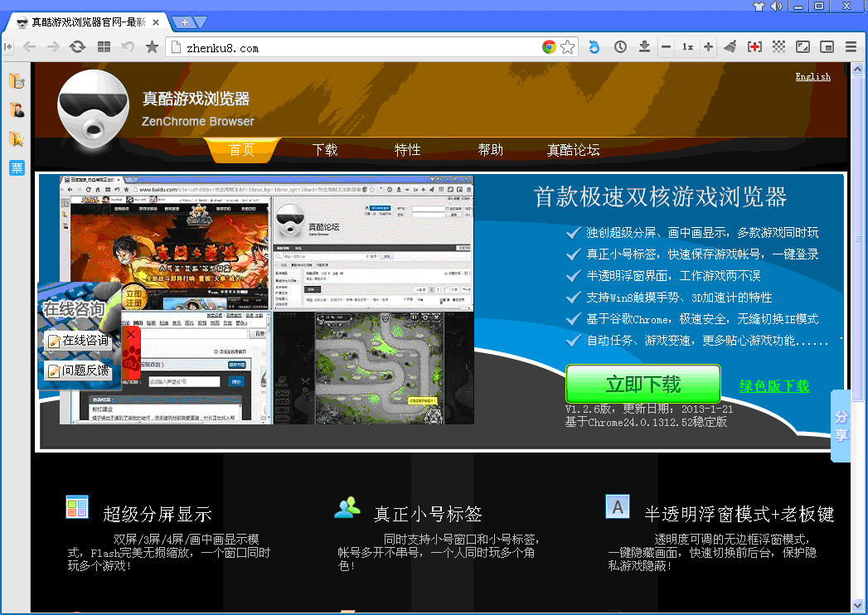
Task: Click the undo closed tab arrow icon
Action: click(x=128, y=47)
